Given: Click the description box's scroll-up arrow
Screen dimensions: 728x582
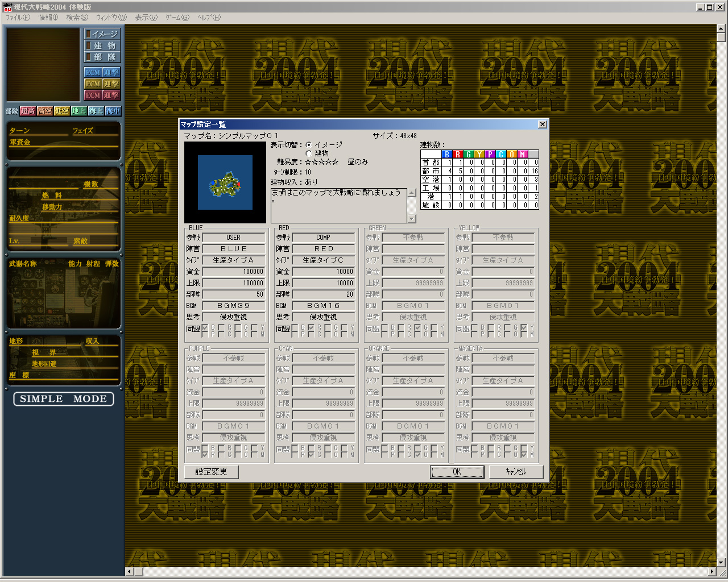Looking at the screenshot, I should coord(412,193).
